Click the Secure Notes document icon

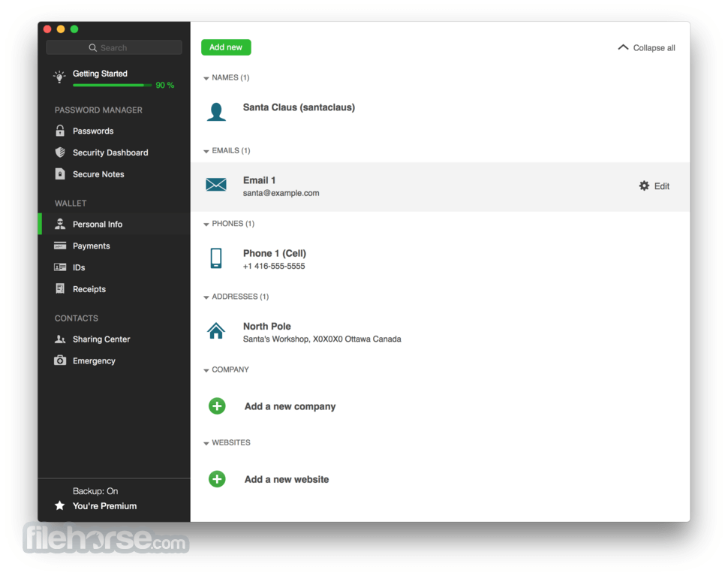[x=60, y=173]
